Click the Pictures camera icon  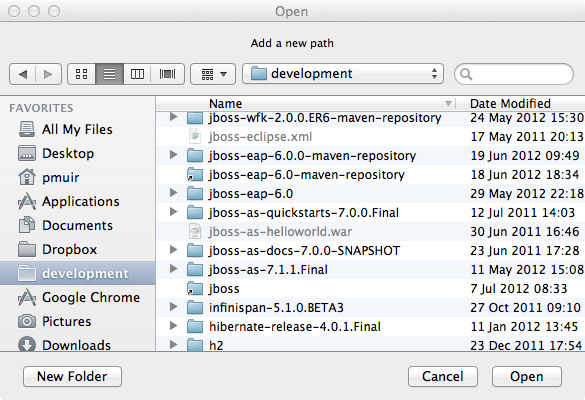[x=27, y=321]
